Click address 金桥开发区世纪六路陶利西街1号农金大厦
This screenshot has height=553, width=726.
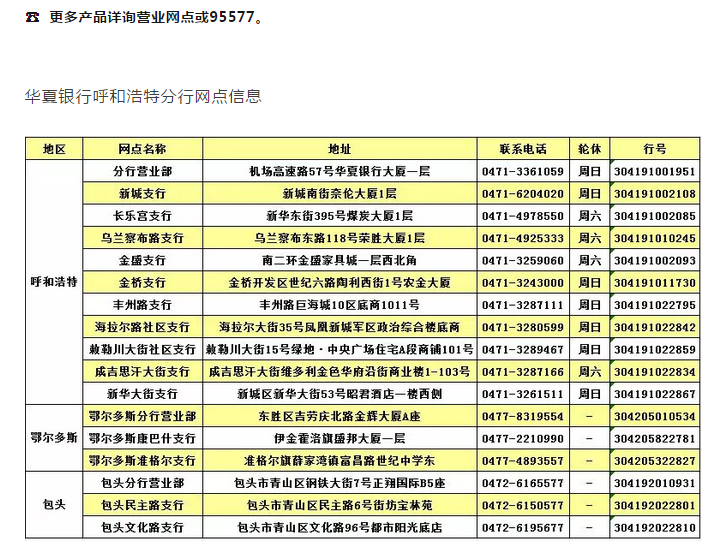[340, 283]
